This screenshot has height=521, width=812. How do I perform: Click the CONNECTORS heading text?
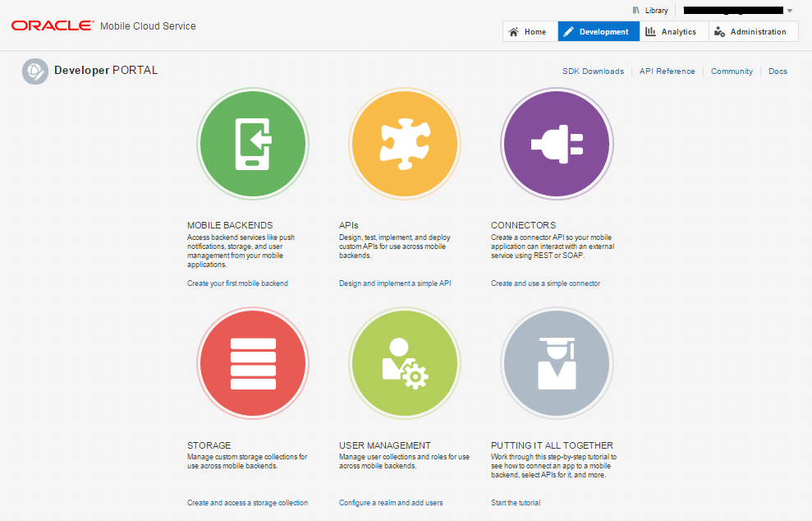tap(524, 225)
